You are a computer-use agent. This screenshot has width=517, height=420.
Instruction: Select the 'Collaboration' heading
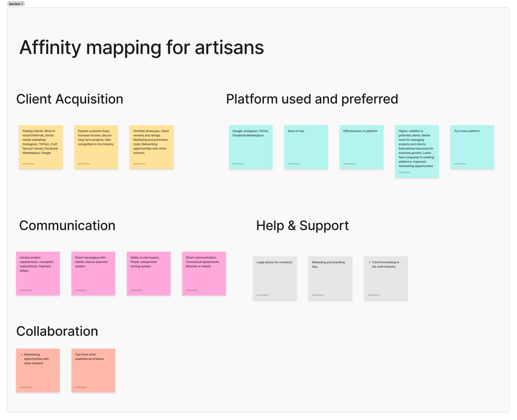[57, 331]
